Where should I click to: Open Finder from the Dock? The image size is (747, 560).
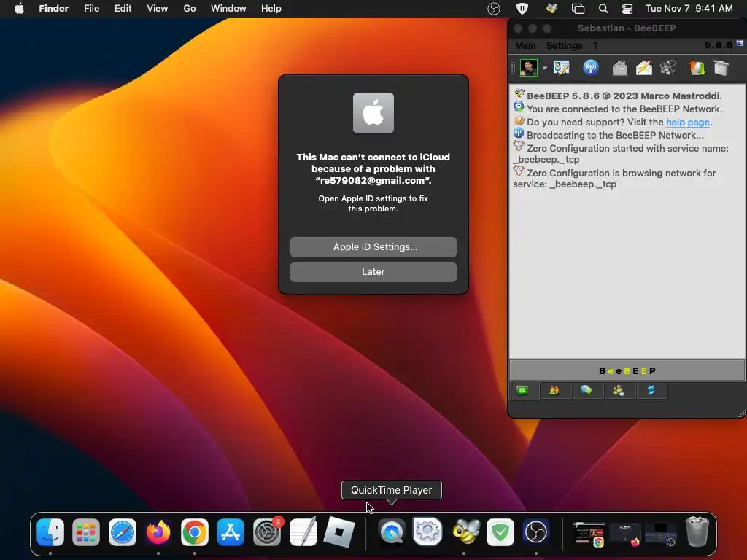(50, 532)
